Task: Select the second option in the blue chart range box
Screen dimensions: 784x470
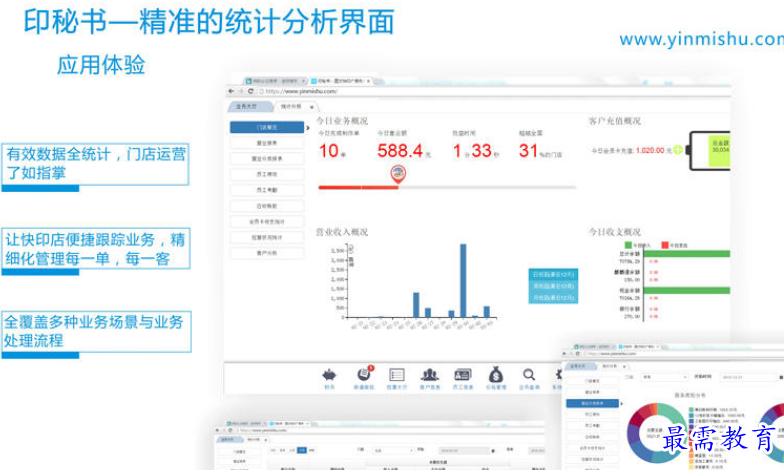Action: pyautogui.click(x=553, y=286)
